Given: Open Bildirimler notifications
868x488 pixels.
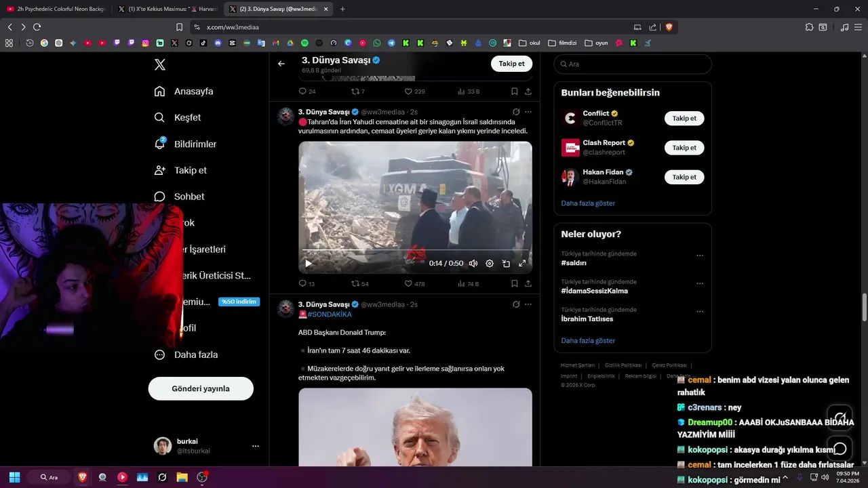Looking at the screenshot, I should (185, 144).
